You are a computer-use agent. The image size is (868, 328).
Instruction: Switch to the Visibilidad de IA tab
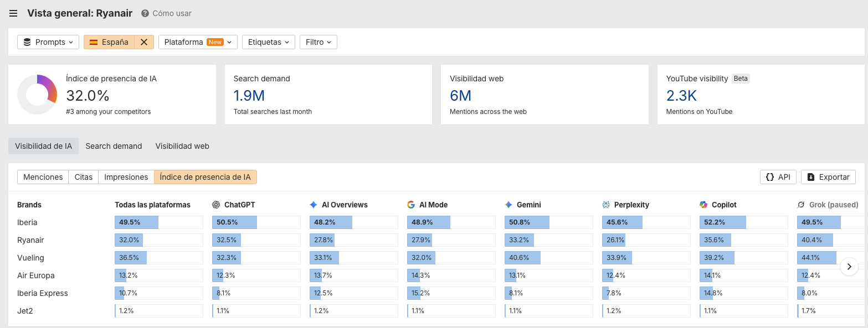(43, 146)
